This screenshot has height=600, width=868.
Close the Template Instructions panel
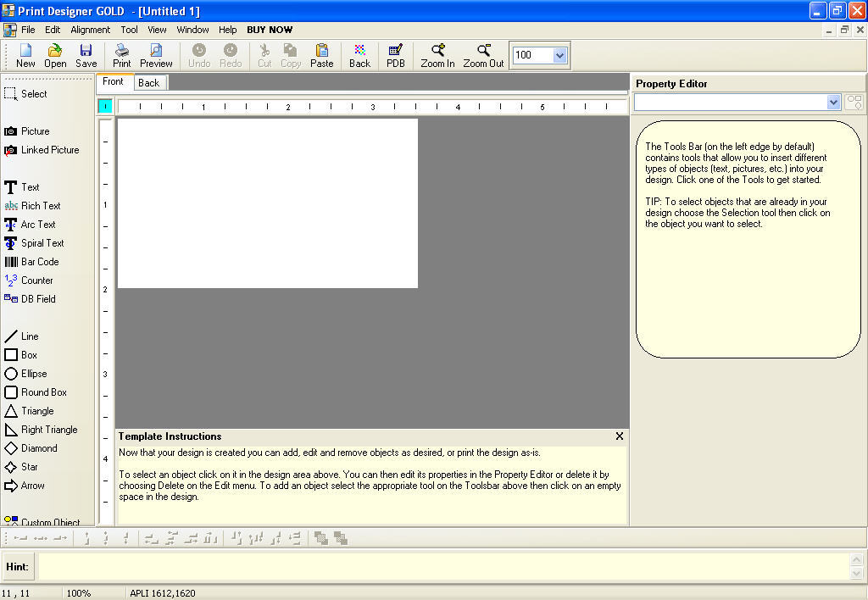(x=619, y=436)
